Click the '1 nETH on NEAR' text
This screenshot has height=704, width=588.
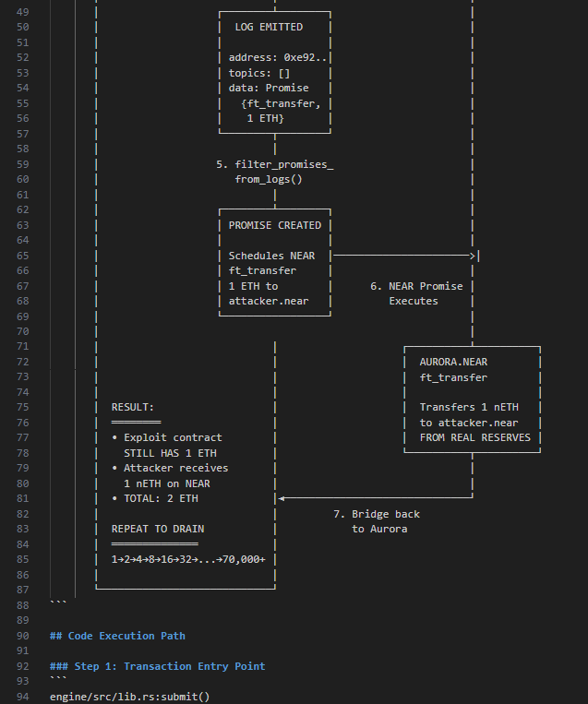click(x=167, y=483)
